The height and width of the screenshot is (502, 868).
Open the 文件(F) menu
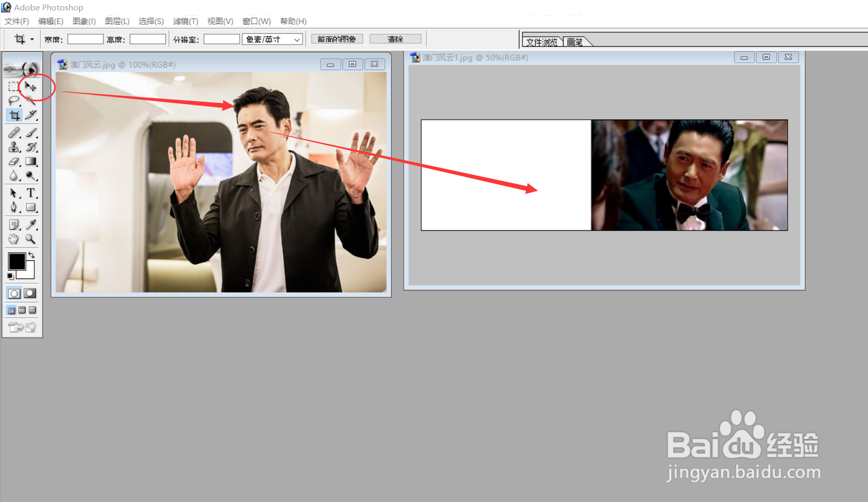(17, 21)
